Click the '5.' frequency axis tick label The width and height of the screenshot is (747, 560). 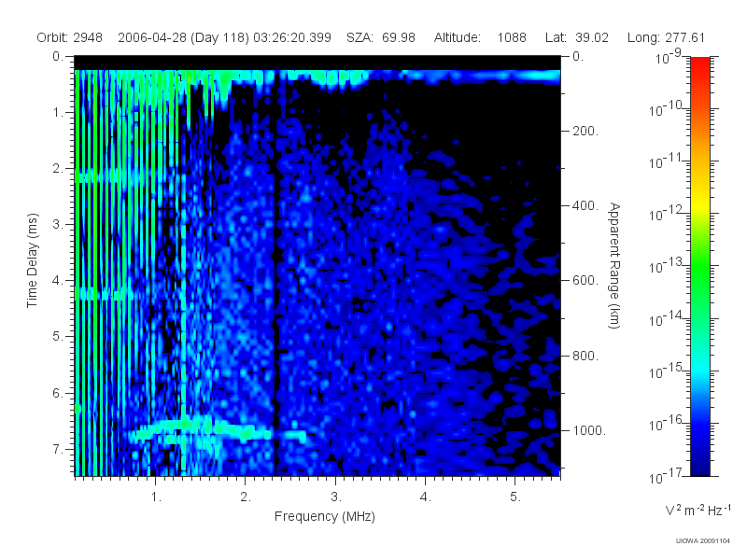click(x=515, y=497)
